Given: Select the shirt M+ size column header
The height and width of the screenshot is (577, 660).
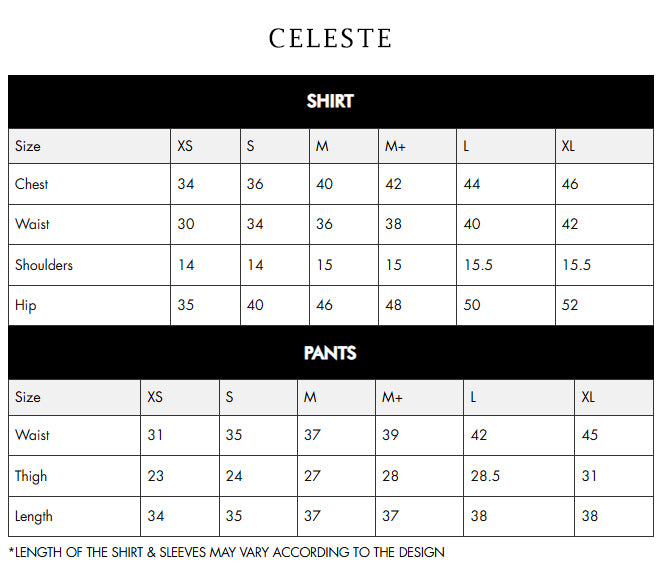Looking at the screenshot, I should tap(395, 146).
